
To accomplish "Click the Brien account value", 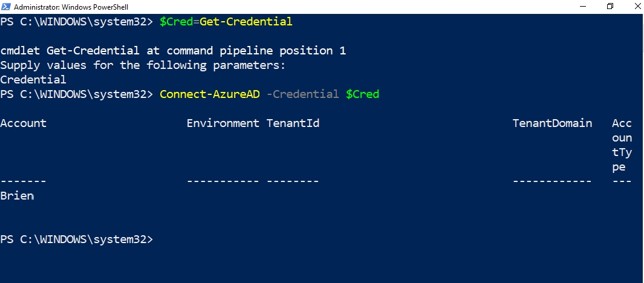I will (17, 196).
